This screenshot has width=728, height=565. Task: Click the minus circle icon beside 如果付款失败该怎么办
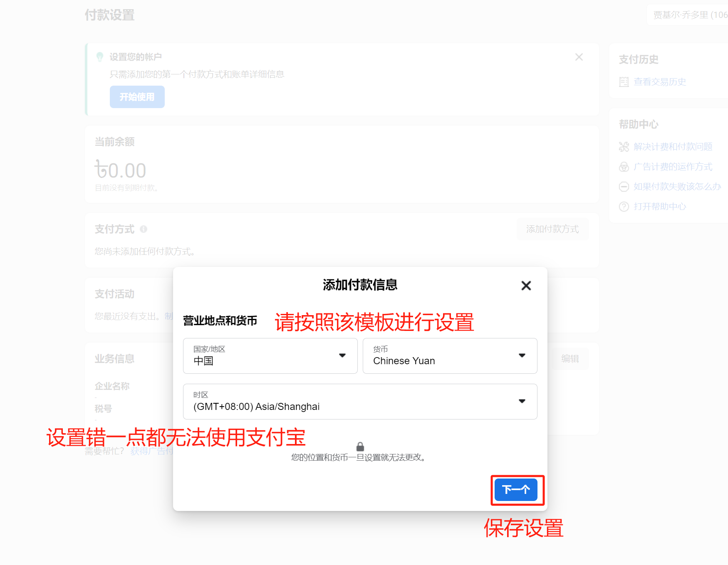pos(624,187)
